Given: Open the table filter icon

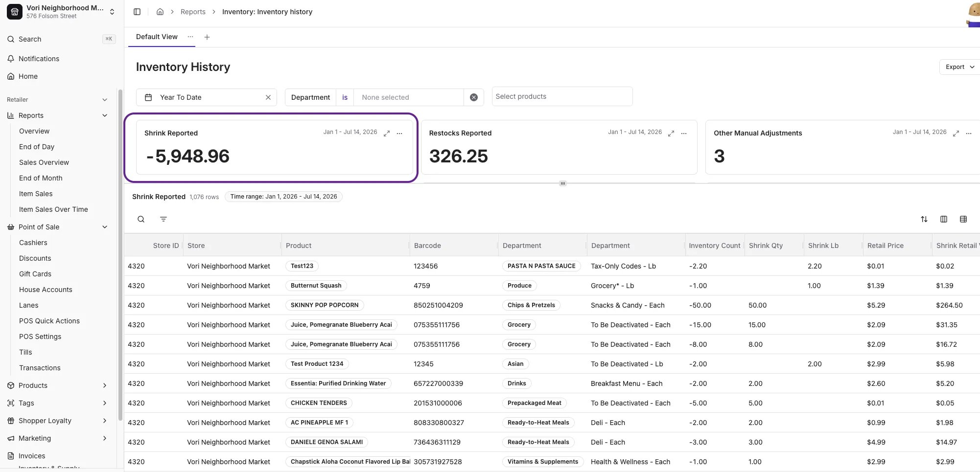Looking at the screenshot, I should point(163,219).
